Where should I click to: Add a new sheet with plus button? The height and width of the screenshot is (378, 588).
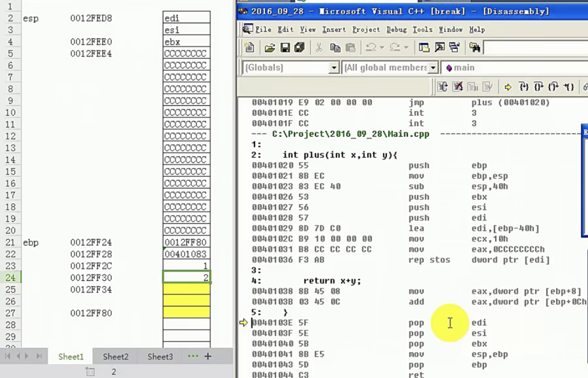click(208, 356)
